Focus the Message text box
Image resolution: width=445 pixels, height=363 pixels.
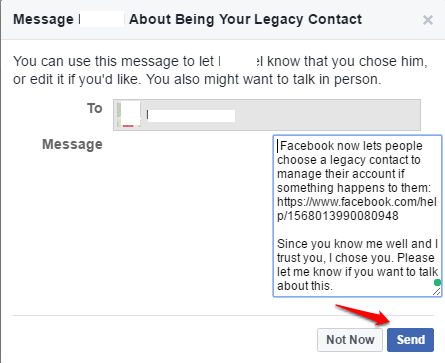tap(357, 216)
